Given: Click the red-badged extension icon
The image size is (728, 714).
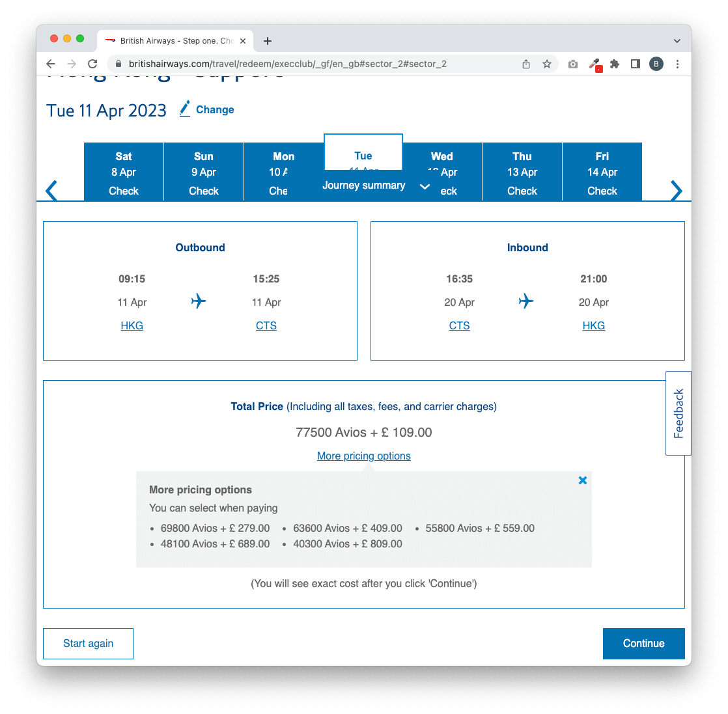Looking at the screenshot, I should pos(595,65).
